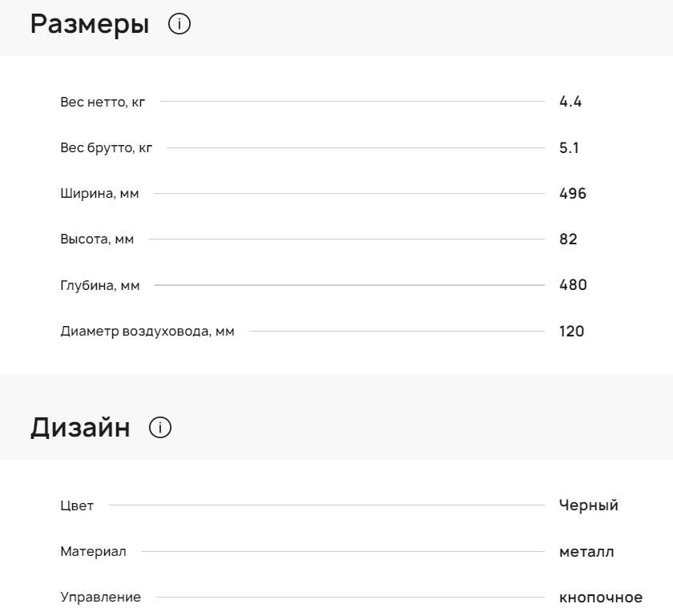Click the info icon beside Дизайн

160,428
